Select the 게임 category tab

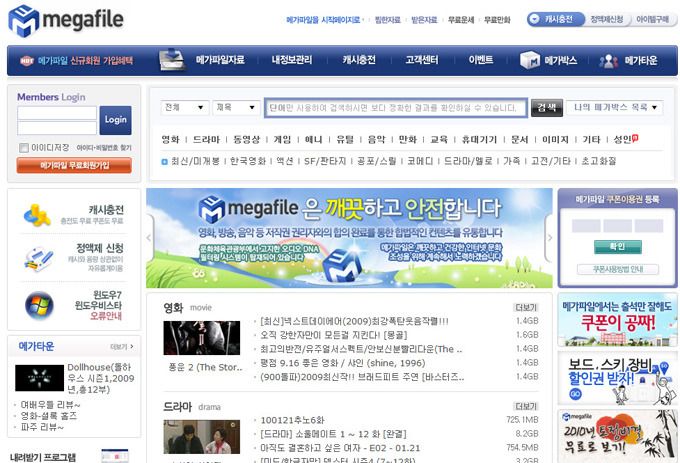tap(282, 140)
